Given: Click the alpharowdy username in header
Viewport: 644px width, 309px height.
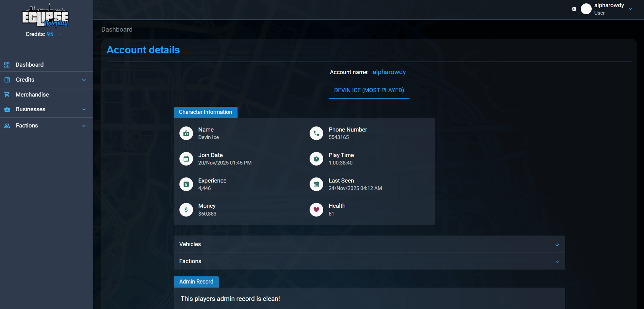Looking at the screenshot, I should pyautogui.click(x=609, y=5).
